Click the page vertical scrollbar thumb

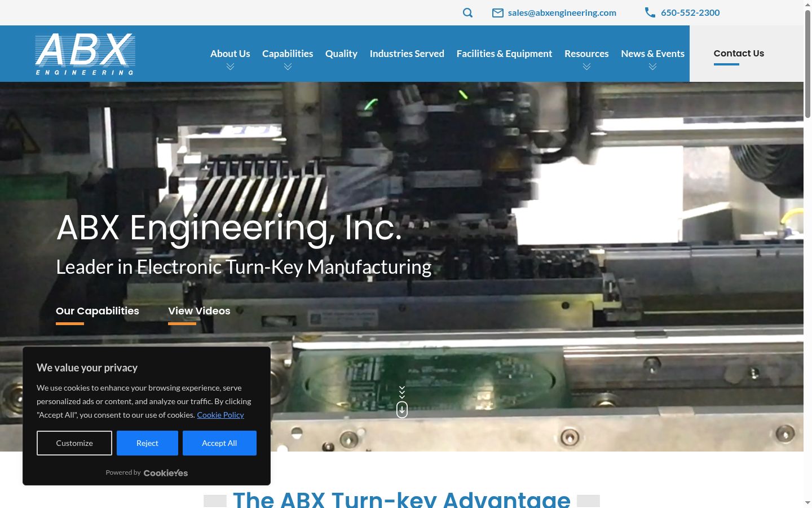point(807,63)
